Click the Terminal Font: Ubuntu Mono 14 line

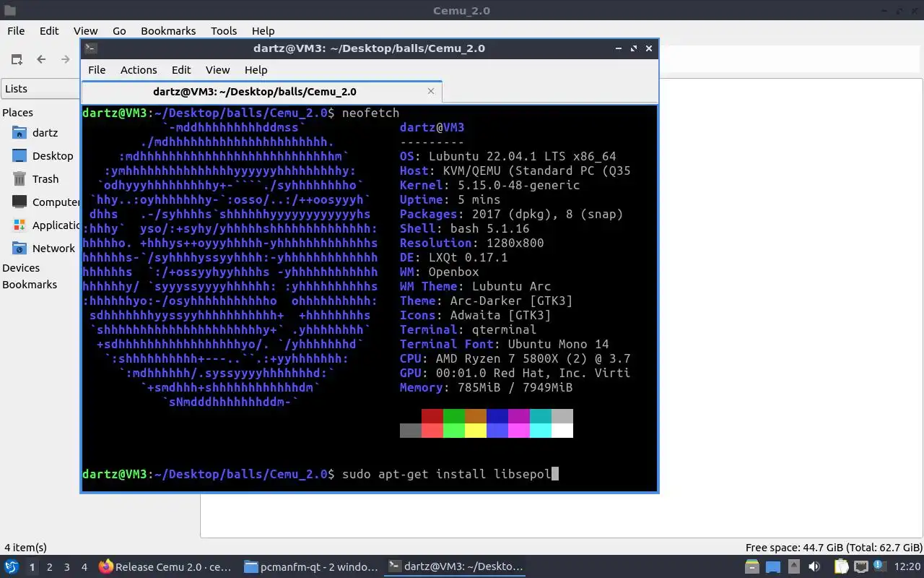click(505, 344)
